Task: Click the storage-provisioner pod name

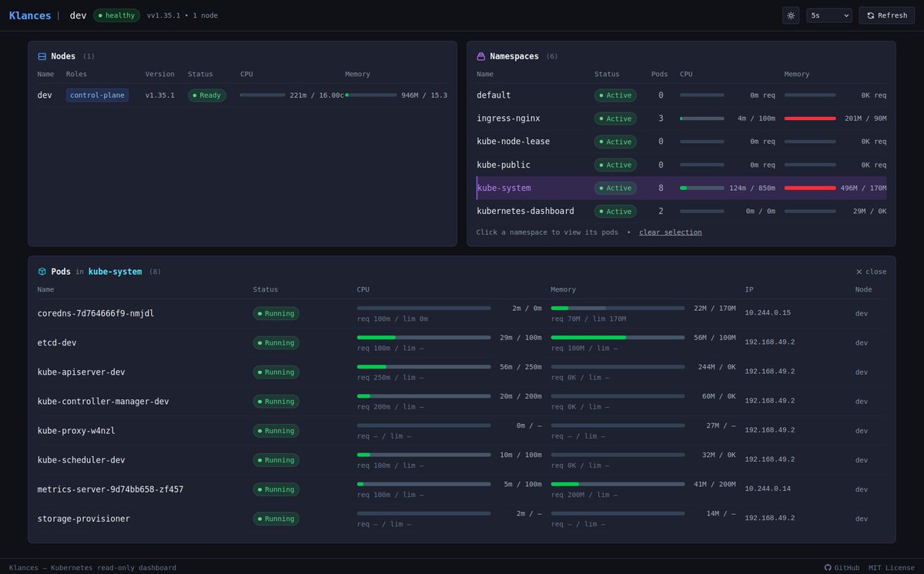Action: click(x=84, y=519)
